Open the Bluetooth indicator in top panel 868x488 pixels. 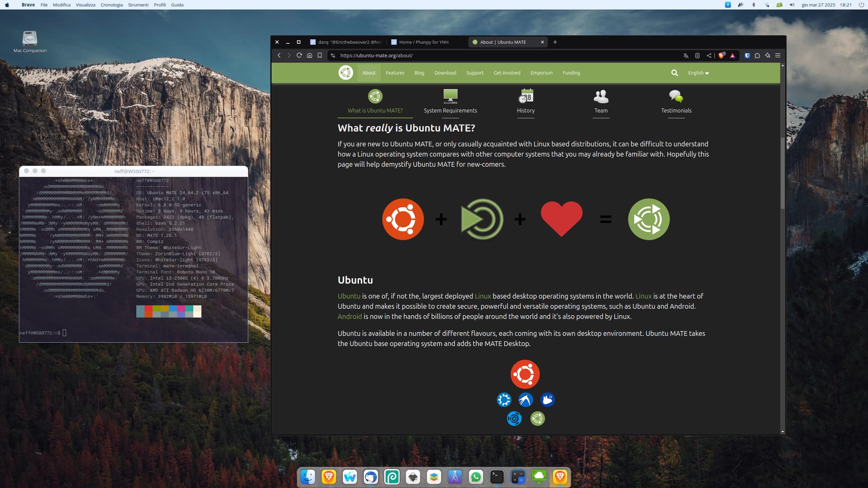click(754, 5)
